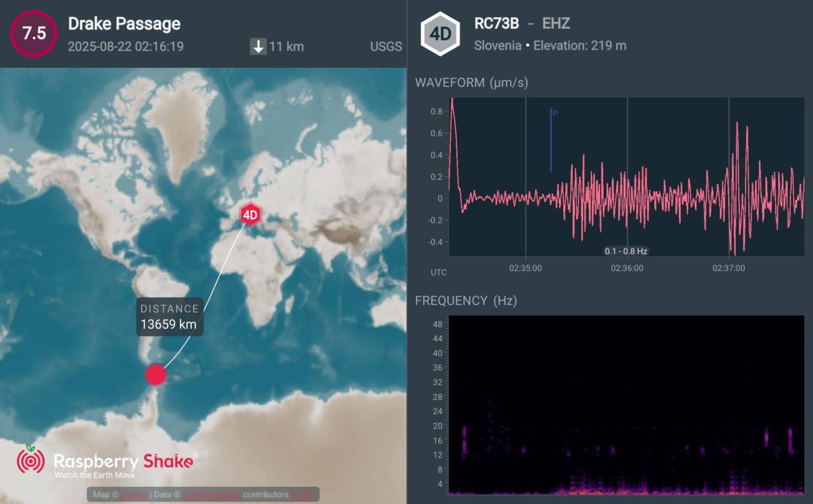Click the Drake Passage event title
The image size is (813, 504).
(x=124, y=24)
